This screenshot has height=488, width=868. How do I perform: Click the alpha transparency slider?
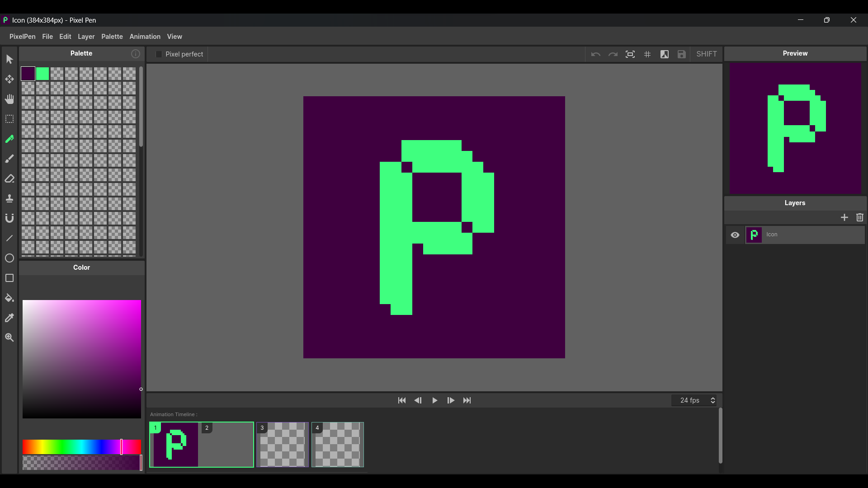tap(82, 463)
